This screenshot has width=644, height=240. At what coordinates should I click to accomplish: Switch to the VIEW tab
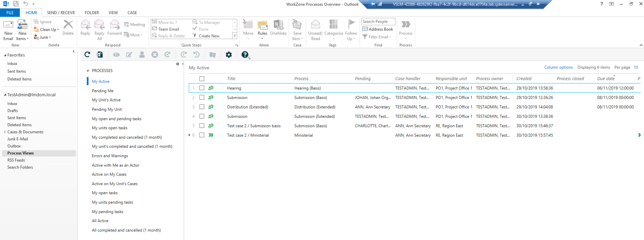[113, 12]
